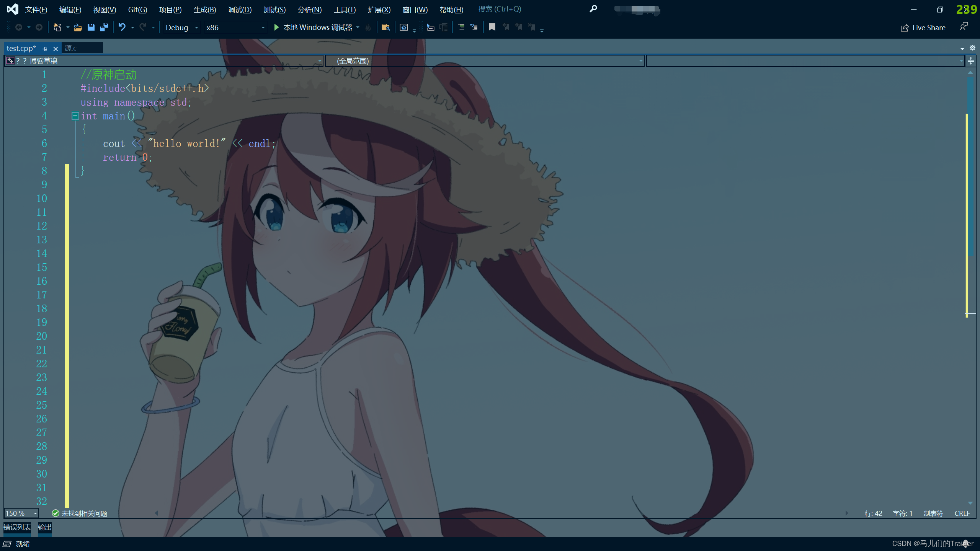Click the Save All icon

(104, 27)
